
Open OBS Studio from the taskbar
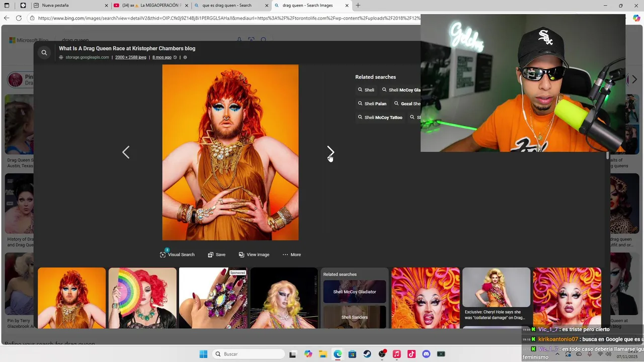[x=382, y=354]
